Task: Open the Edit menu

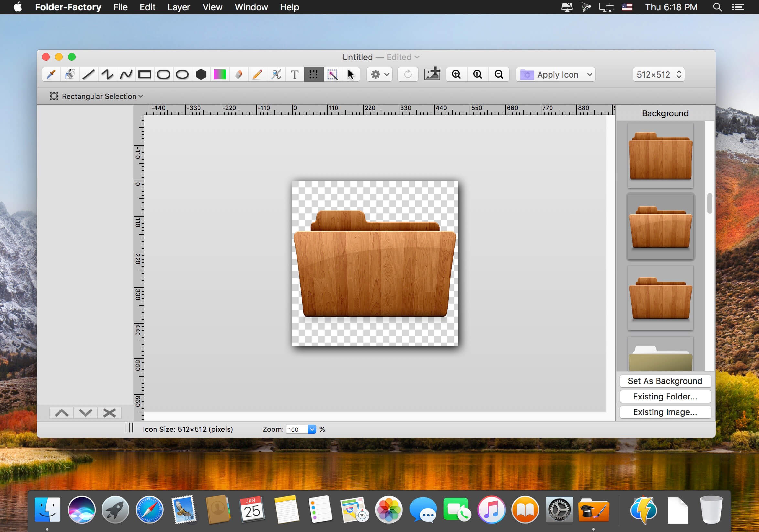Action: (x=147, y=7)
